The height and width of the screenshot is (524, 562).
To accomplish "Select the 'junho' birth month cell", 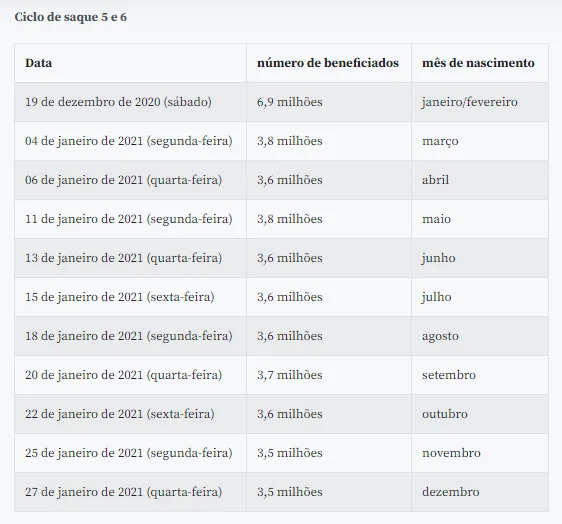I will 480,258.
